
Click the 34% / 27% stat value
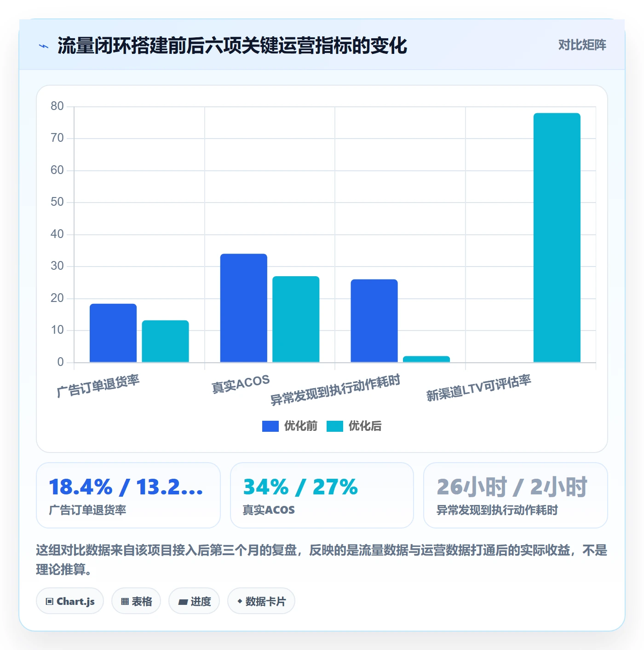[x=300, y=487]
